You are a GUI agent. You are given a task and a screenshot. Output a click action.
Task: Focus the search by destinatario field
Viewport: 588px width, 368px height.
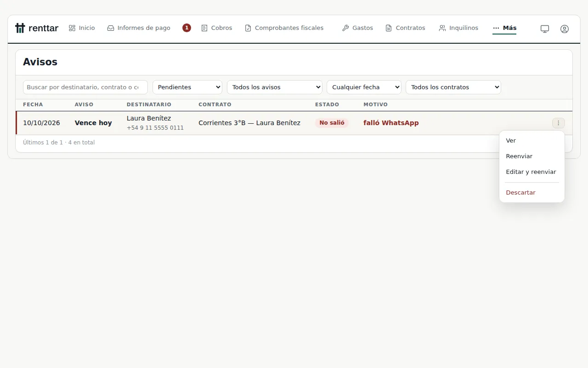(85, 87)
